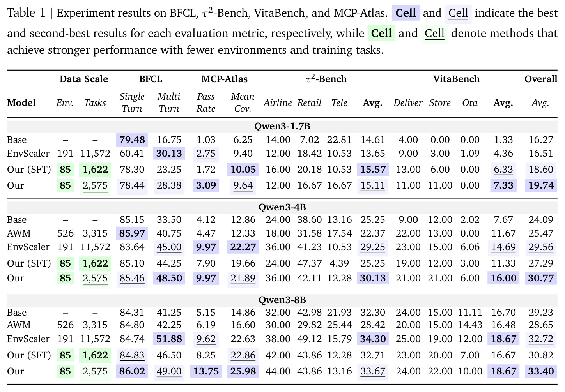The height and width of the screenshot is (392, 565).
Task: Click the highlighted '3.09' Pass Rate cell
Action: (206, 185)
